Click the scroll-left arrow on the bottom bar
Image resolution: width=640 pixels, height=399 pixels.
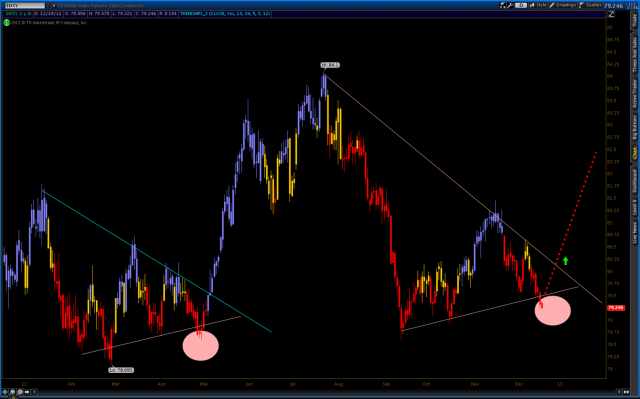(34, 392)
